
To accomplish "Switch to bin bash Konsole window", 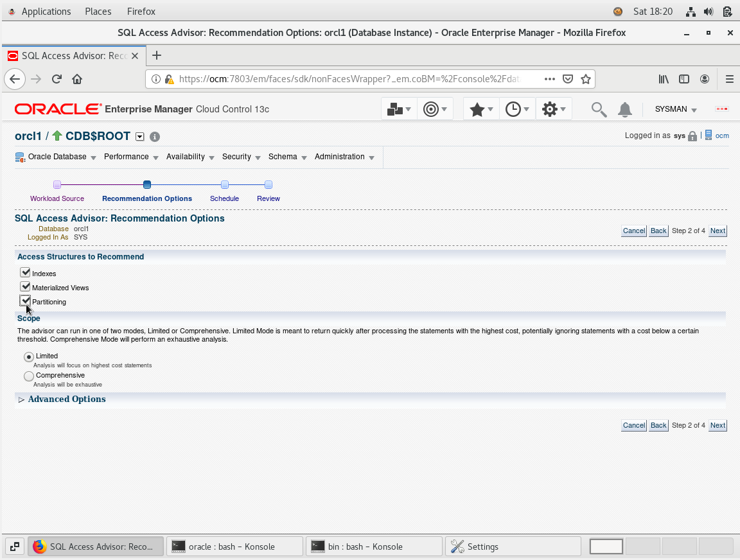I will point(374,547).
